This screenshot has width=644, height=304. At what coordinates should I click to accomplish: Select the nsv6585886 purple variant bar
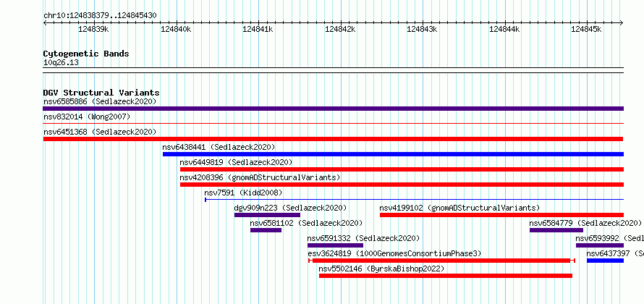coord(333,109)
